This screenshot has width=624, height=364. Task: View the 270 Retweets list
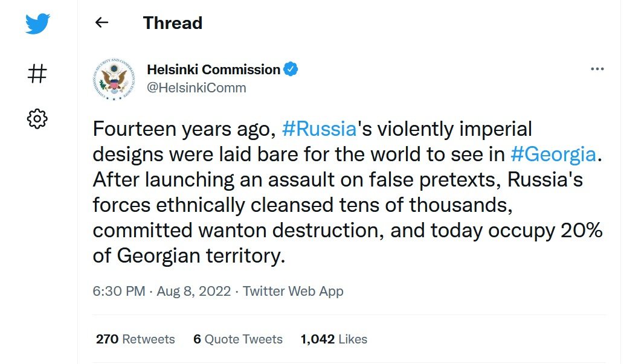pos(135,339)
